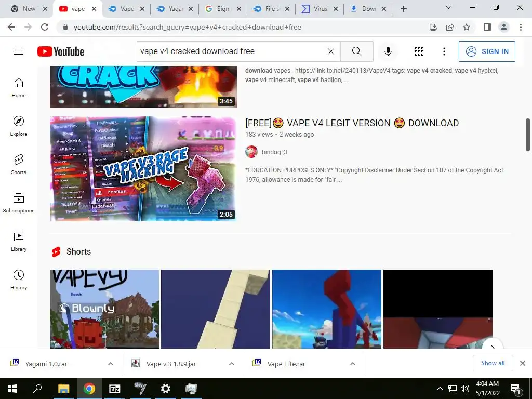Click the install app icon in address bar

(x=433, y=27)
